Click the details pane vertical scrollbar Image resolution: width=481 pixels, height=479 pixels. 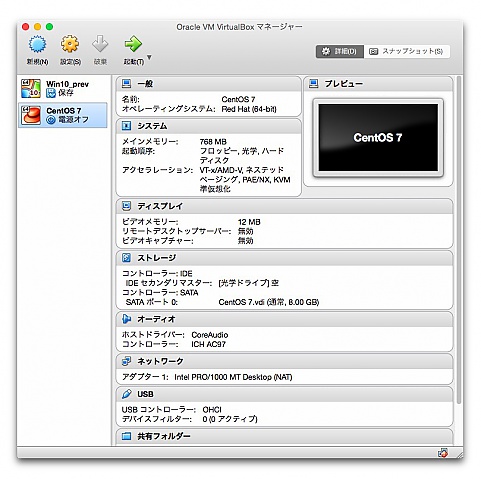(x=458, y=240)
